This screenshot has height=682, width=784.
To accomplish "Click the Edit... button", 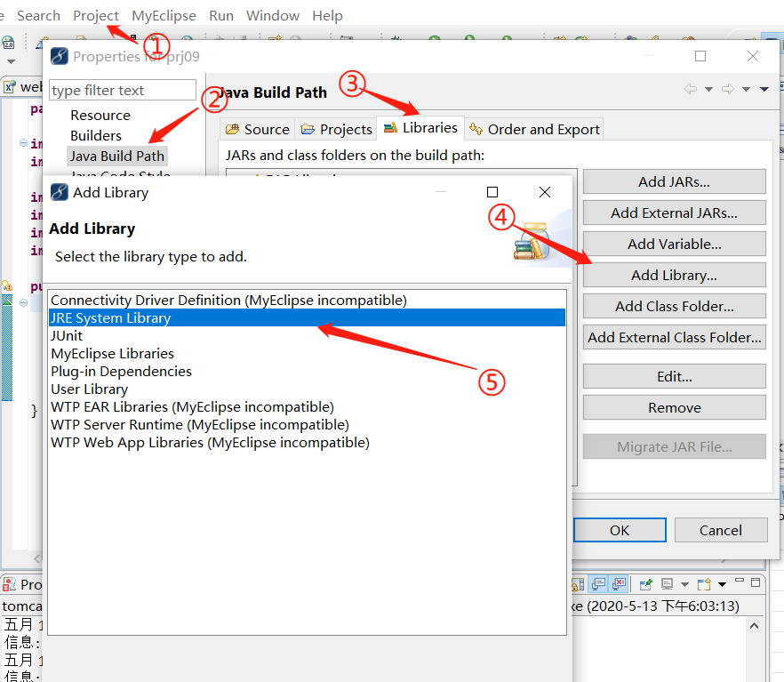I will point(674,376).
